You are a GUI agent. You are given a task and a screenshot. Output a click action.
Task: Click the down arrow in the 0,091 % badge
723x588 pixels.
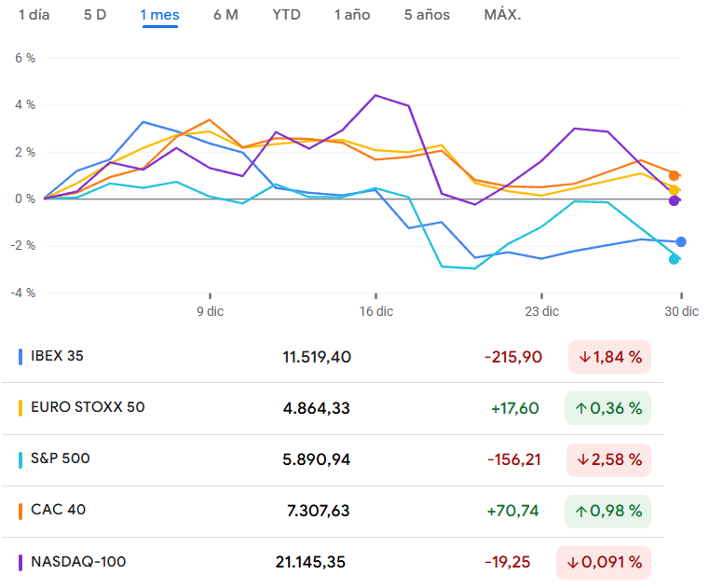point(572,563)
